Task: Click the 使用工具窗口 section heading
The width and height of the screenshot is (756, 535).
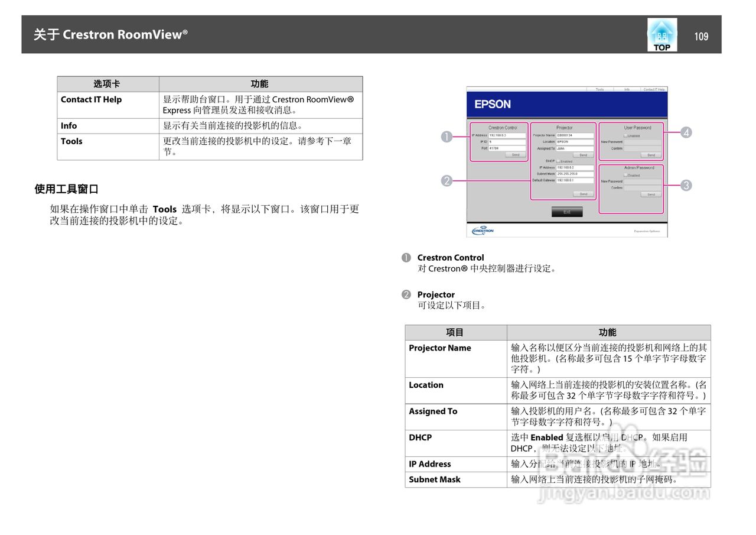Action: 66,189
